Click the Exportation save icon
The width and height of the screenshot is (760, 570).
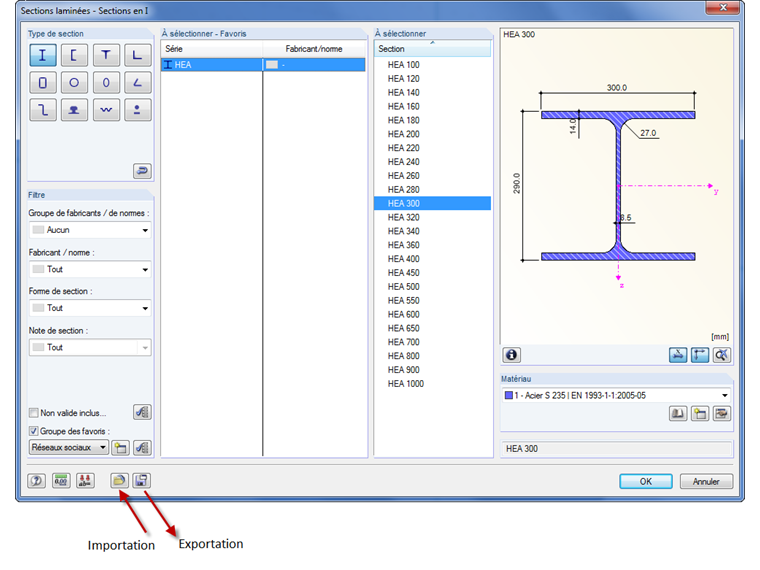pyautogui.click(x=141, y=481)
